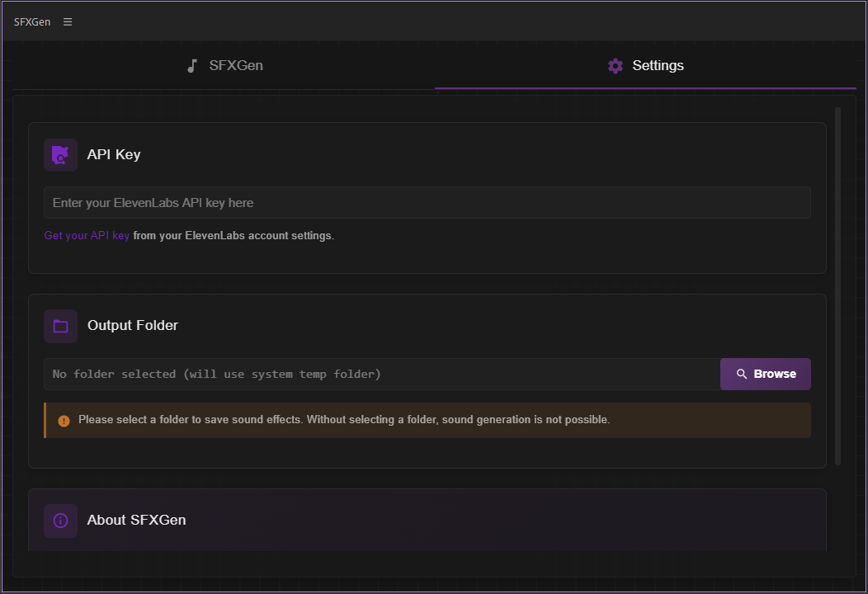Click the About SFXGen heading

137,521
